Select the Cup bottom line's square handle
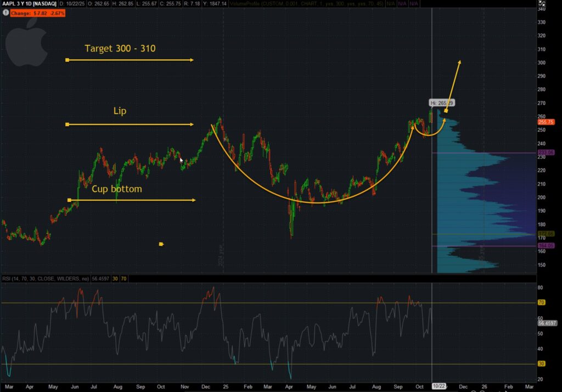This screenshot has width=562, height=392. (x=69, y=200)
